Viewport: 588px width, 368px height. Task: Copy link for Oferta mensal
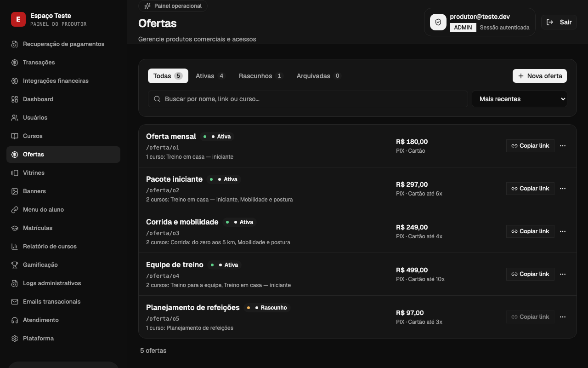(x=530, y=146)
